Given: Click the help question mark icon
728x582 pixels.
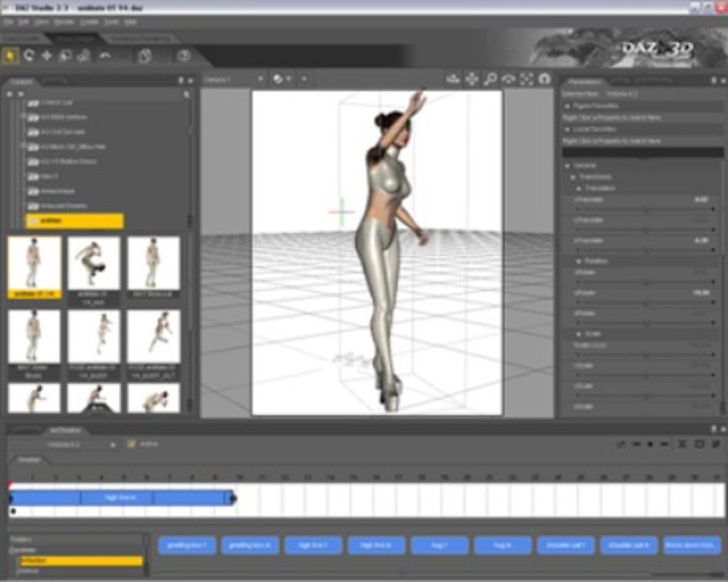Looking at the screenshot, I should [184, 56].
